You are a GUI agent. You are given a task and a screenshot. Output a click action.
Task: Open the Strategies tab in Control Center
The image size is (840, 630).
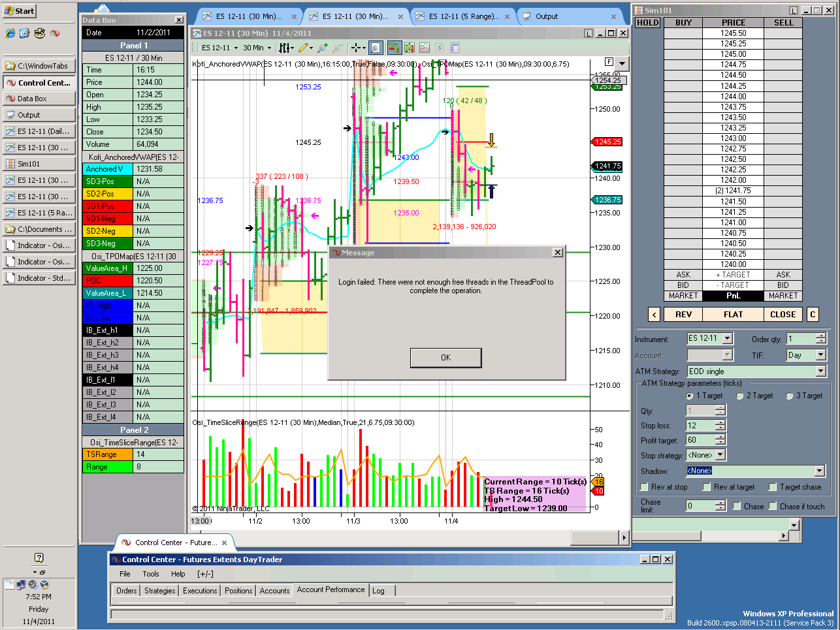[x=160, y=590]
